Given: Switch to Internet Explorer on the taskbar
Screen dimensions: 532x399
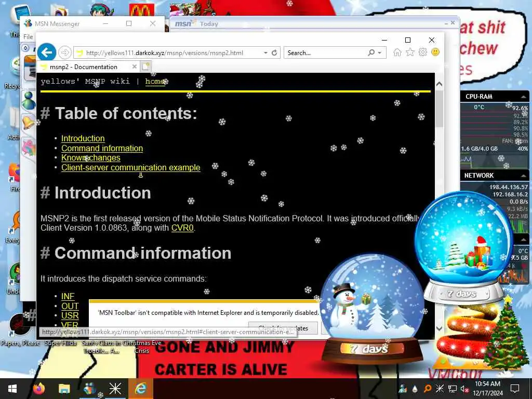Looking at the screenshot, I should coord(140,389).
